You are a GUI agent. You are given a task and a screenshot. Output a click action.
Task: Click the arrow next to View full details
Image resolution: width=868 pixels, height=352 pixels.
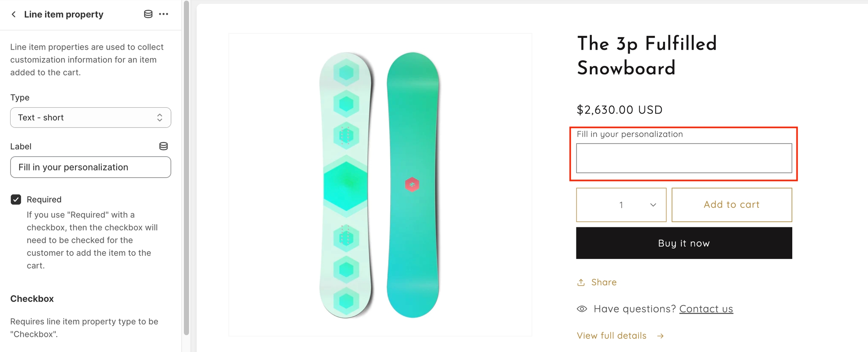[x=660, y=336]
